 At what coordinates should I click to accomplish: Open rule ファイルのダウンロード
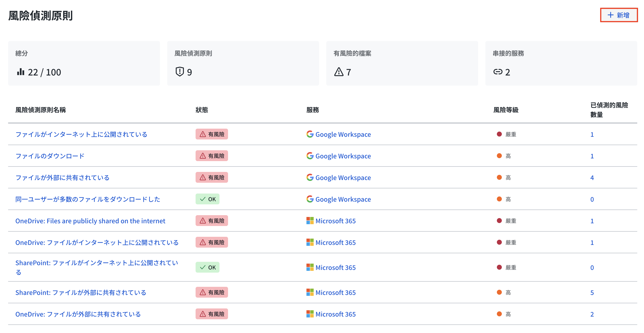[50, 156]
